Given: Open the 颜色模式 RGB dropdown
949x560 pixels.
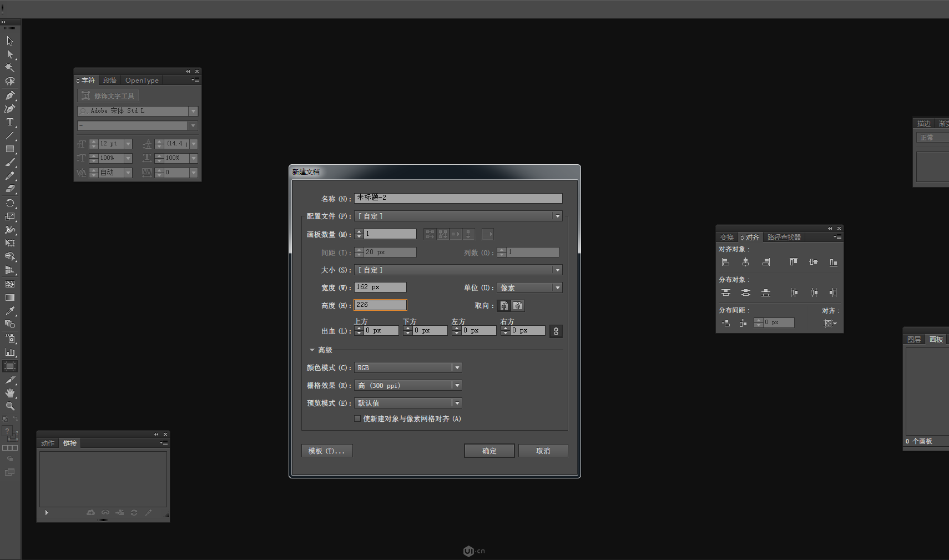Looking at the screenshot, I should coord(408,368).
